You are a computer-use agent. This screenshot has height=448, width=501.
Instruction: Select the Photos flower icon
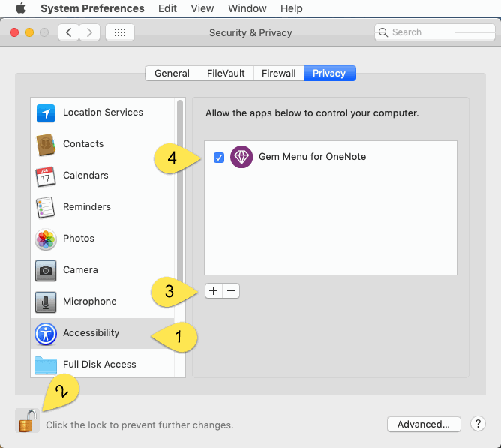pos(46,239)
